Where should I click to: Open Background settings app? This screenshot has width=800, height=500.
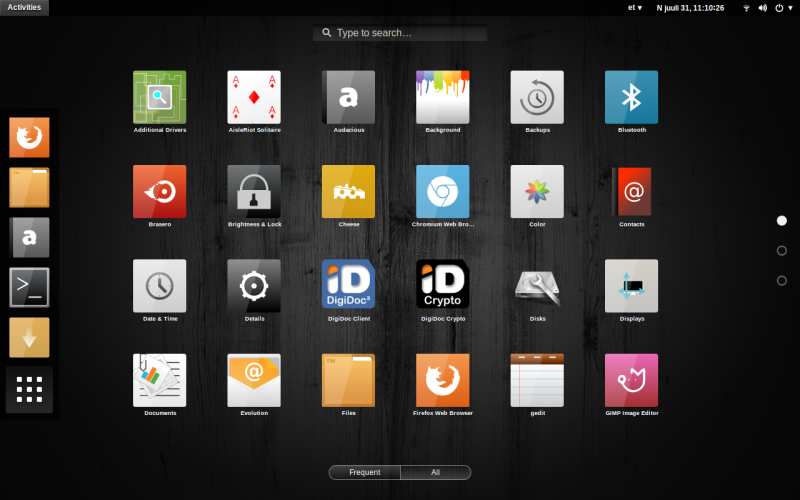pyautogui.click(x=443, y=97)
